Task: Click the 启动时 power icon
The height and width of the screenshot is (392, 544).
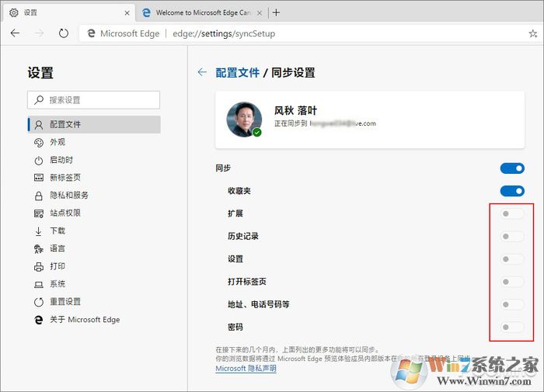Action: click(x=39, y=160)
